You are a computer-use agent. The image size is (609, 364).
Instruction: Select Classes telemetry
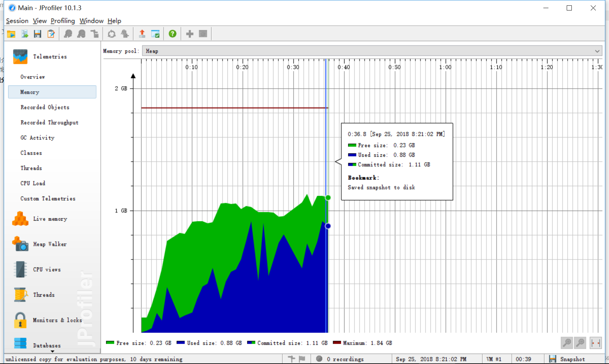tap(31, 153)
